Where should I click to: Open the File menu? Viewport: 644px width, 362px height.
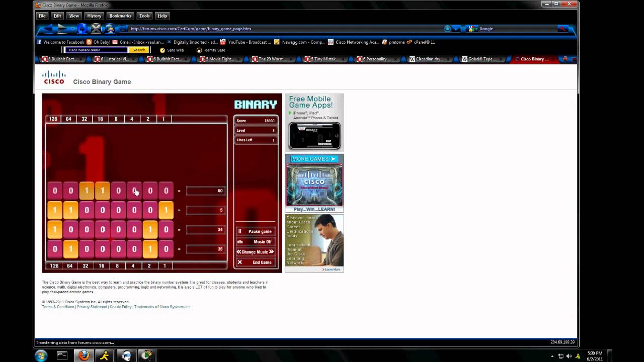click(x=42, y=16)
